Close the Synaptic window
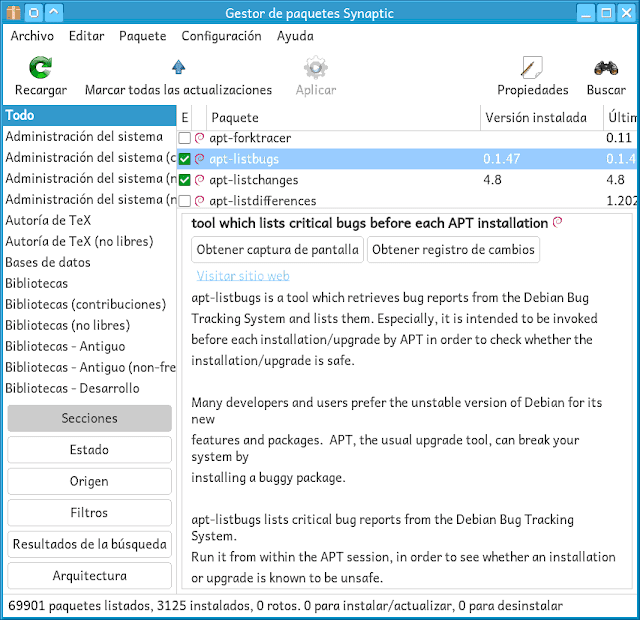This screenshot has width=640, height=620. click(627, 13)
